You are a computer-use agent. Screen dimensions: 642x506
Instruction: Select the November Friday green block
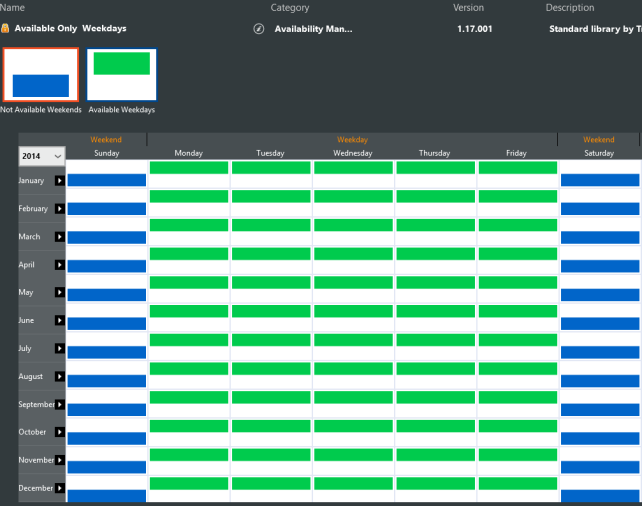pyautogui.click(x=518, y=455)
